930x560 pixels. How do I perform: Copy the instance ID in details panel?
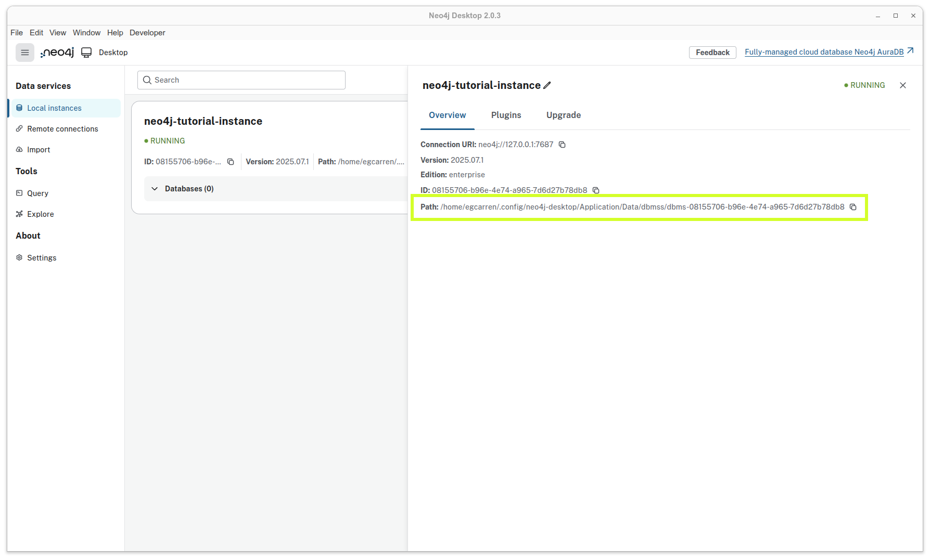pos(596,190)
